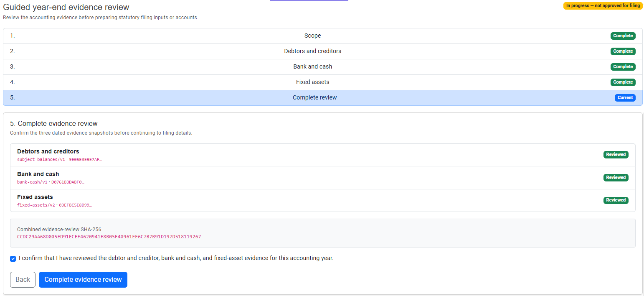Screen dimensions: 644x296
Task: Click the Complete badge on step 4 Fixed assets
Action: click(x=623, y=82)
